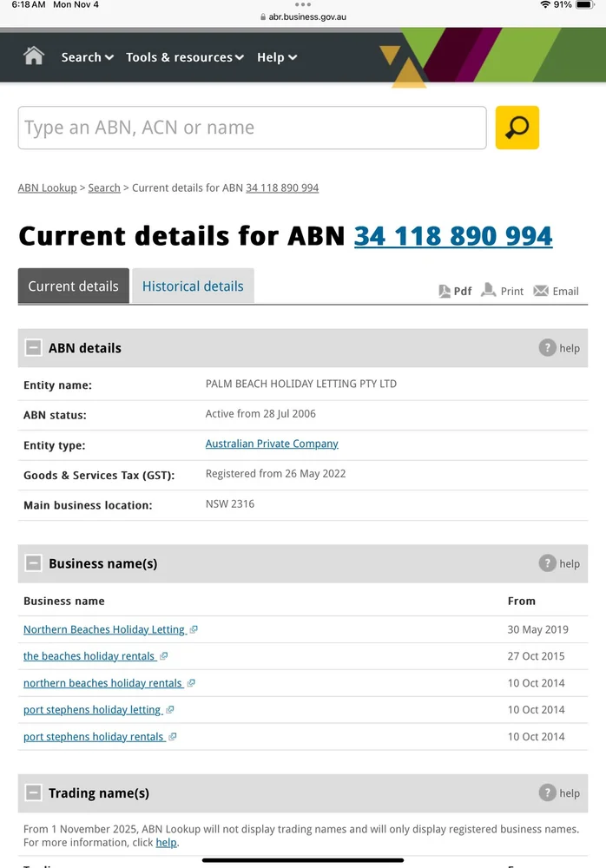Open the Australian Private Company link
The image size is (606, 868).
[x=272, y=444]
